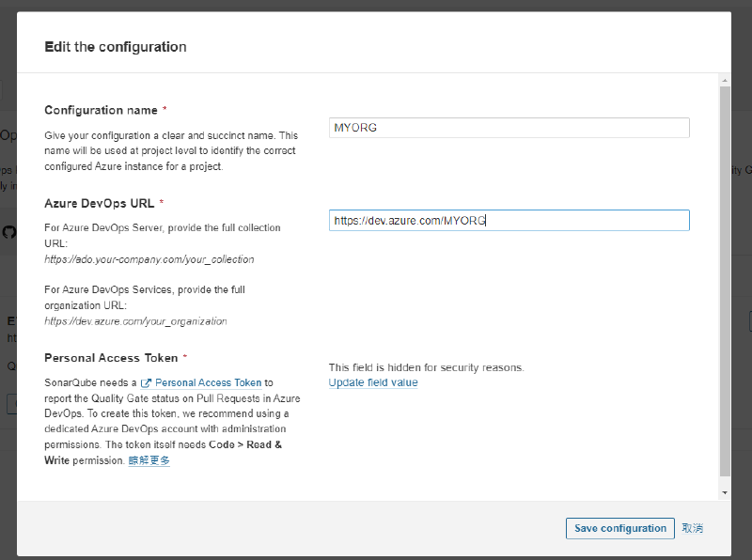Click the Edit the configuration dialog title
This screenshot has height=560, width=752.
pos(116,47)
